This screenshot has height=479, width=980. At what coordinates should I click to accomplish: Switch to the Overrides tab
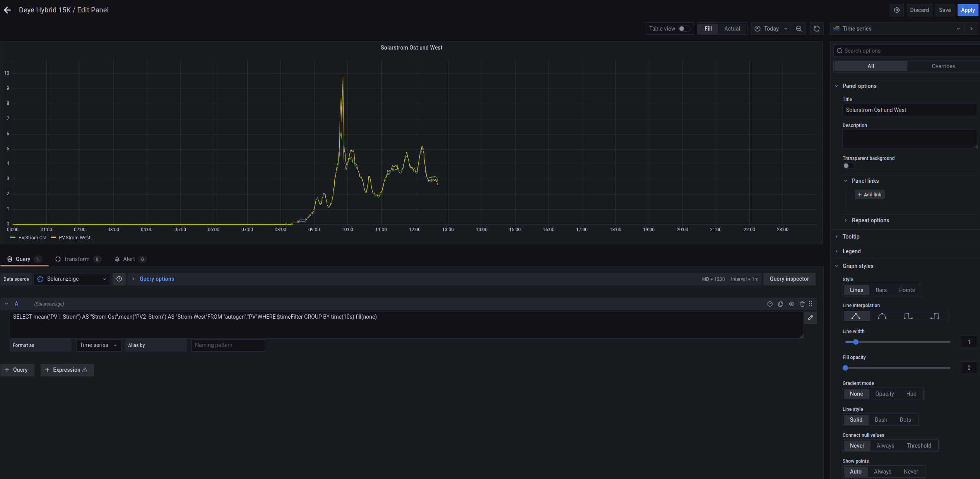click(x=943, y=66)
